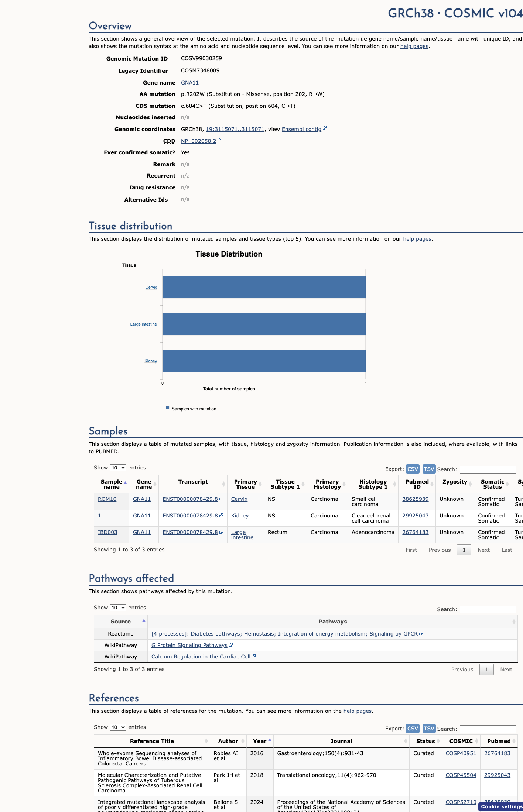Click the Large intestine label in chart
This screenshot has width=523, height=812.
143,324
